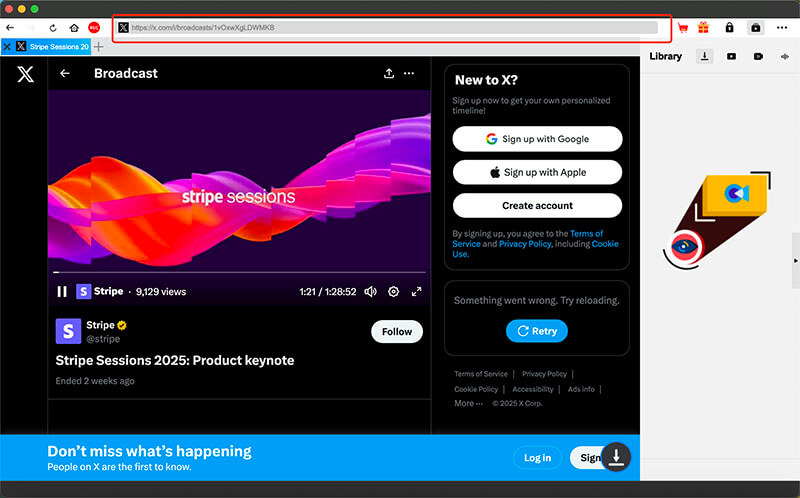Collapse the Library side panel arrow
The width and height of the screenshot is (800, 498).
(795, 261)
